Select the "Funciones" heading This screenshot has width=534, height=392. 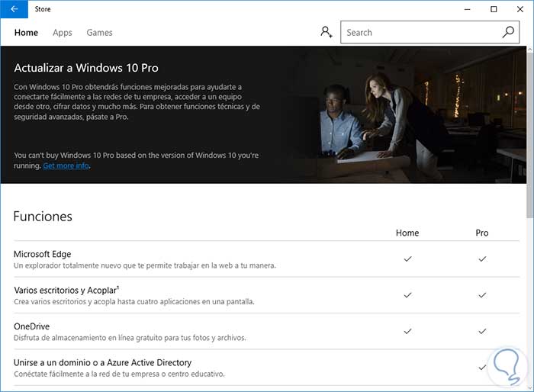pyautogui.click(x=43, y=217)
